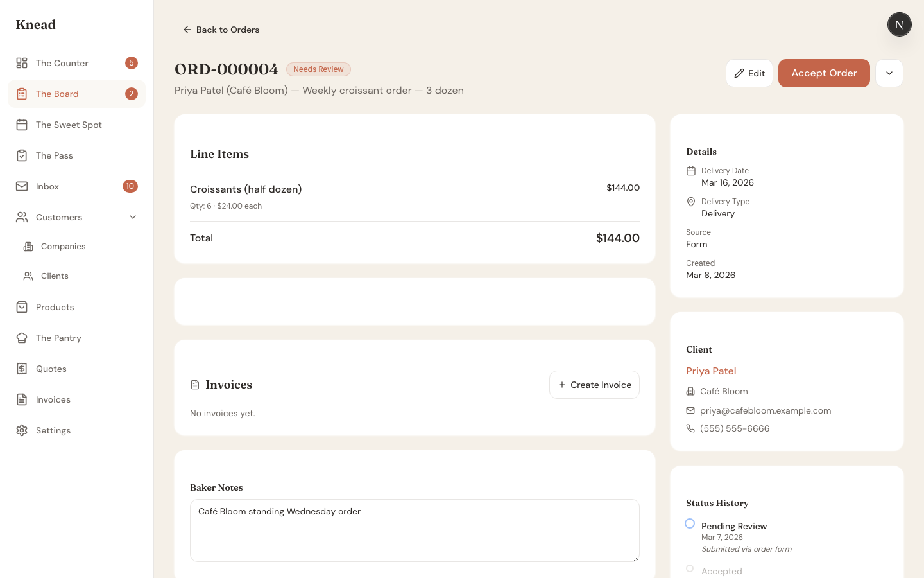
Task: Switch to the Companies section
Action: (x=63, y=246)
